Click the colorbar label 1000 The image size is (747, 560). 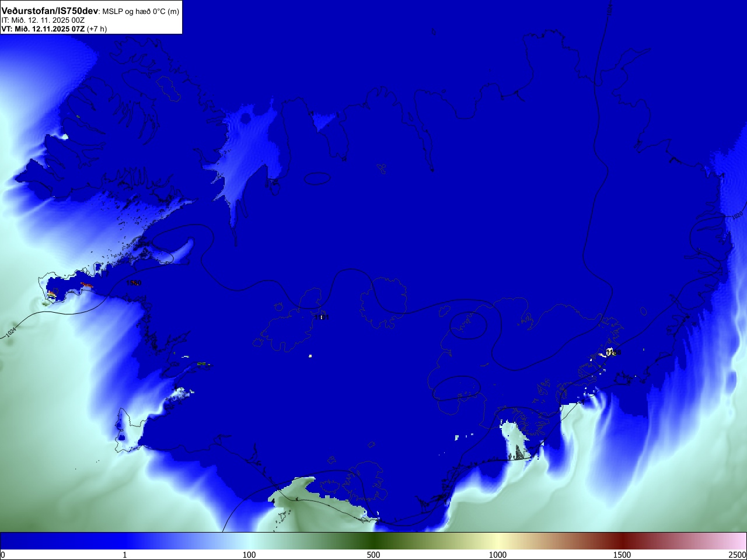click(x=498, y=555)
